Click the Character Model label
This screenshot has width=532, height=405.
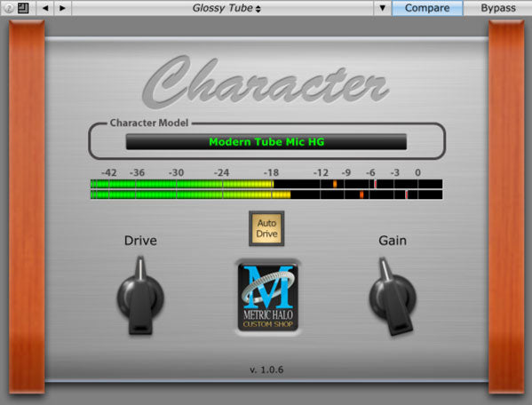coord(149,123)
